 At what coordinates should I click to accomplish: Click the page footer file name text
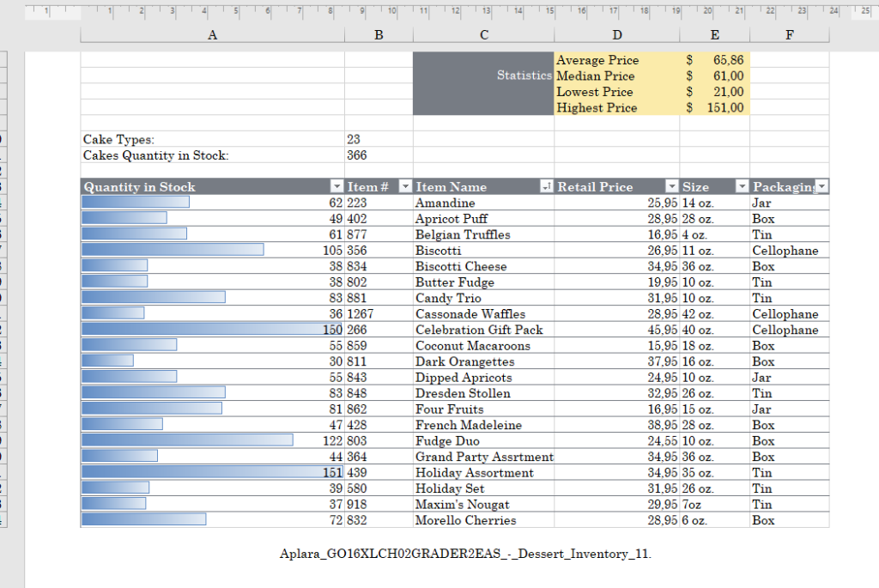click(x=465, y=554)
